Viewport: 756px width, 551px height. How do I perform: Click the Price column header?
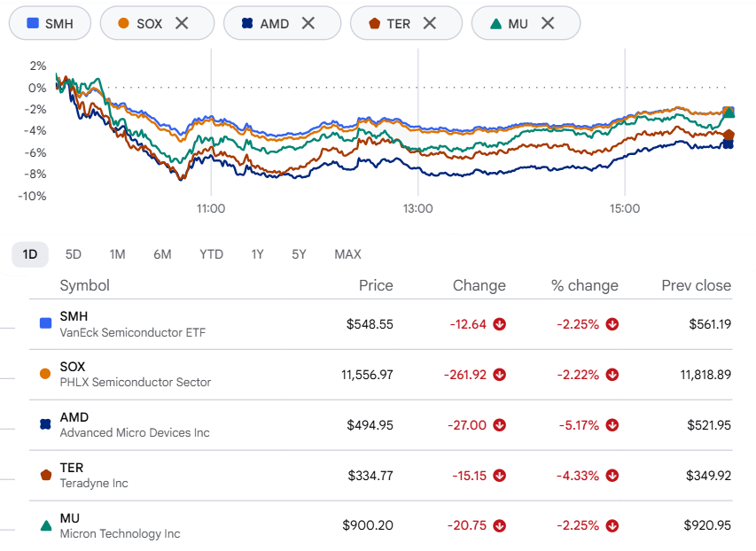click(x=376, y=285)
